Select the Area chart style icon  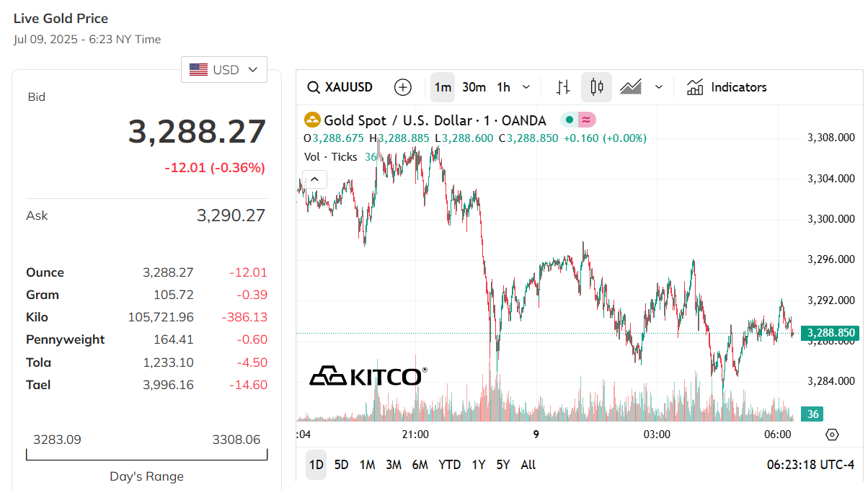[631, 87]
